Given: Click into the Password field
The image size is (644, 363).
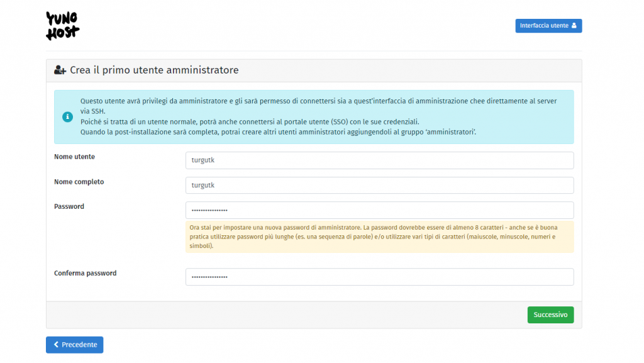Looking at the screenshot, I should pos(379,210).
